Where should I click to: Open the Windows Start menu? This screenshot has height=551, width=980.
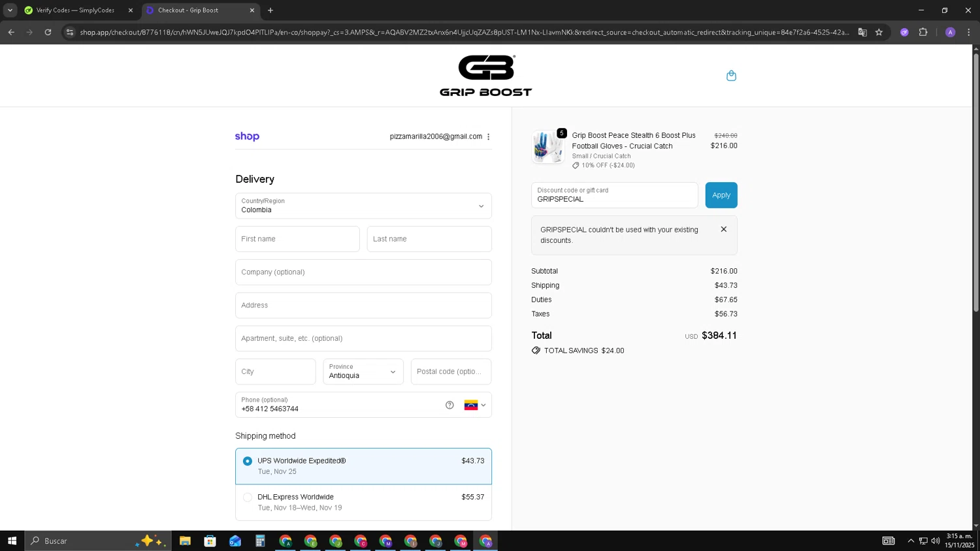12,541
